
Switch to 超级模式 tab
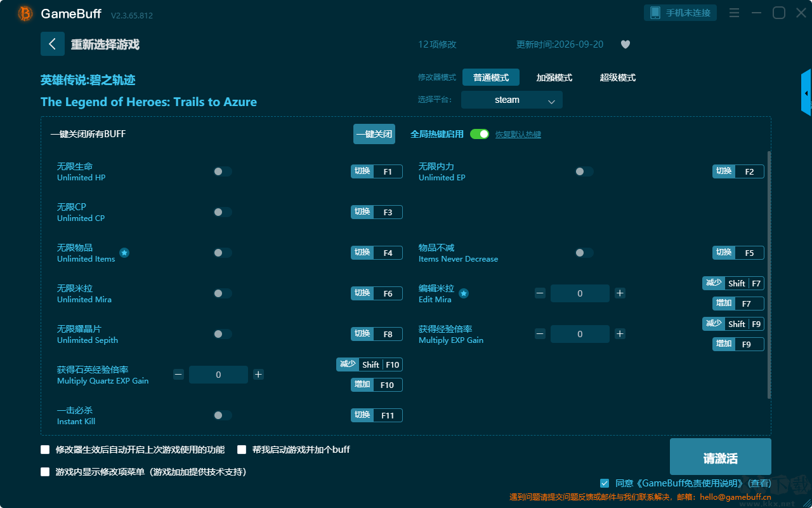tap(618, 77)
